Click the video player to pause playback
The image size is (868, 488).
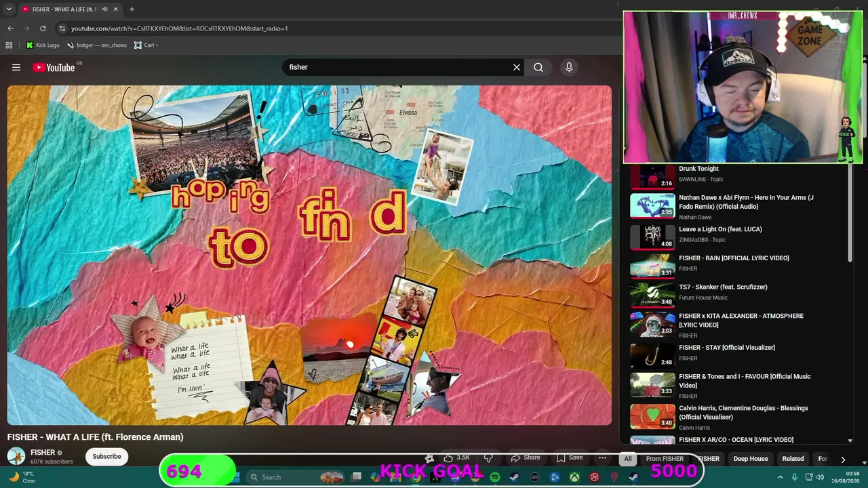(309, 255)
